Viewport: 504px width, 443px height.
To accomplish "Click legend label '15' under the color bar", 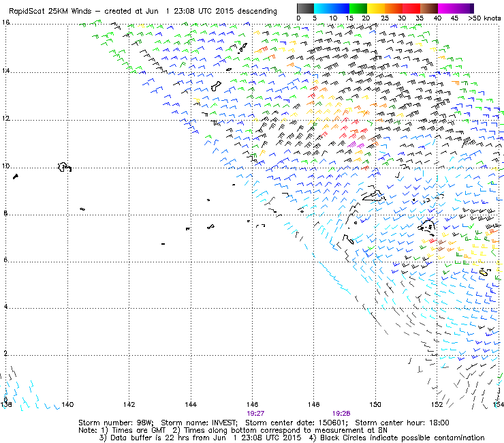I will [x=349, y=18].
